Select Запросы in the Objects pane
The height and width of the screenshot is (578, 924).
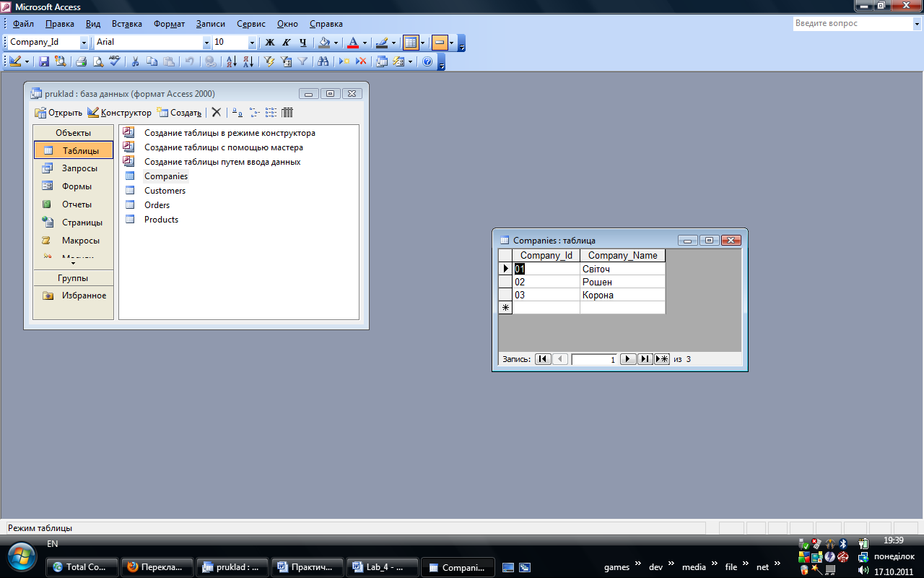73,168
